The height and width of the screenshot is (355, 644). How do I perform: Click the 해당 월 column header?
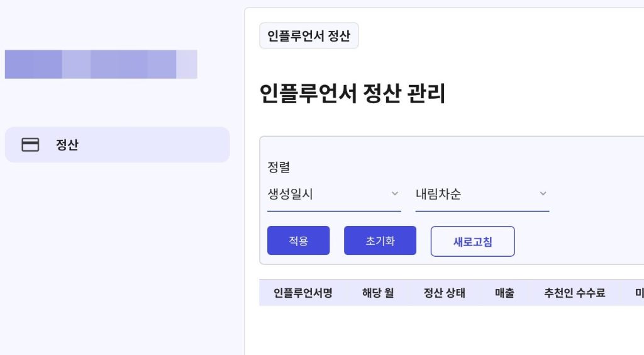pos(378,293)
